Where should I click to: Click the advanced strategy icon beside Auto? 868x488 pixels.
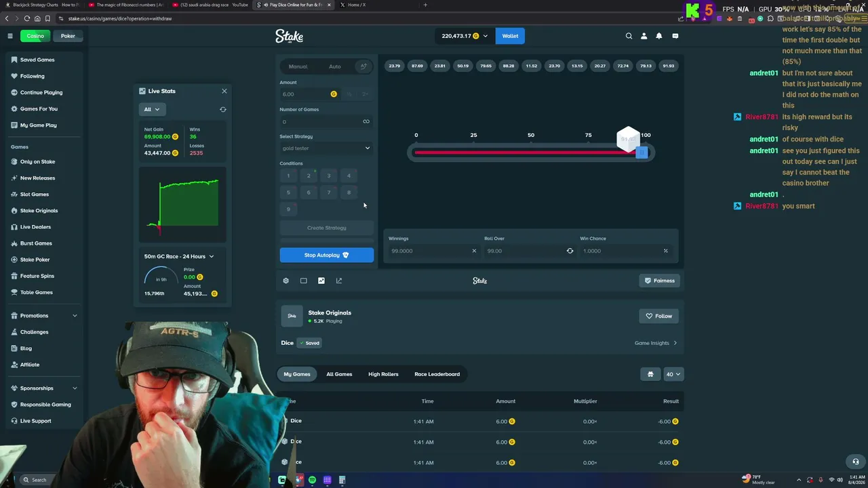coord(363,66)
